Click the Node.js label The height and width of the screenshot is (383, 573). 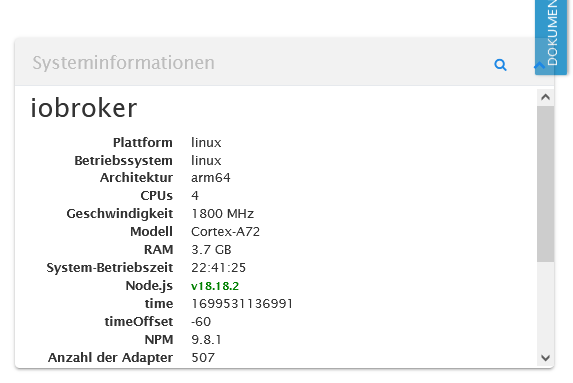pos(149,285)
